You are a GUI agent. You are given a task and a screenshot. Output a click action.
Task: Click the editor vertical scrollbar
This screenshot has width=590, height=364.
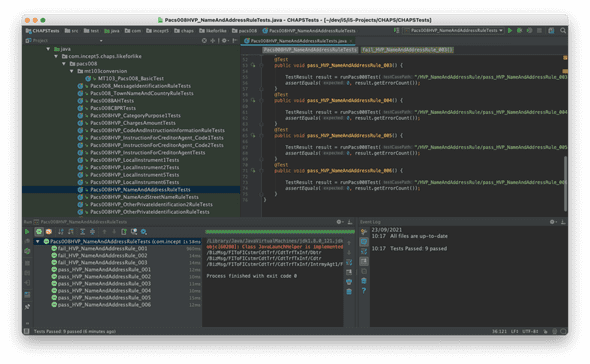[565, 184]
